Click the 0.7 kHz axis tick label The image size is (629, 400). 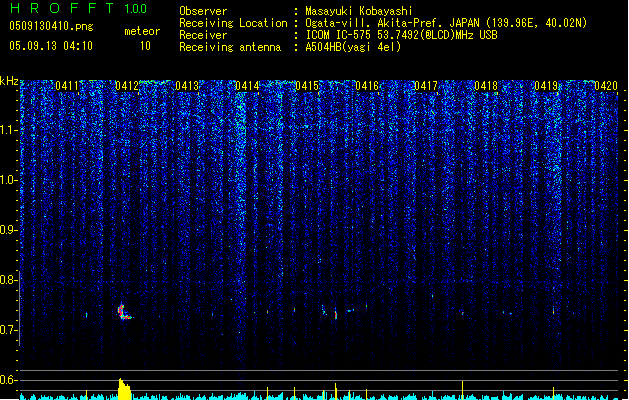8,330
